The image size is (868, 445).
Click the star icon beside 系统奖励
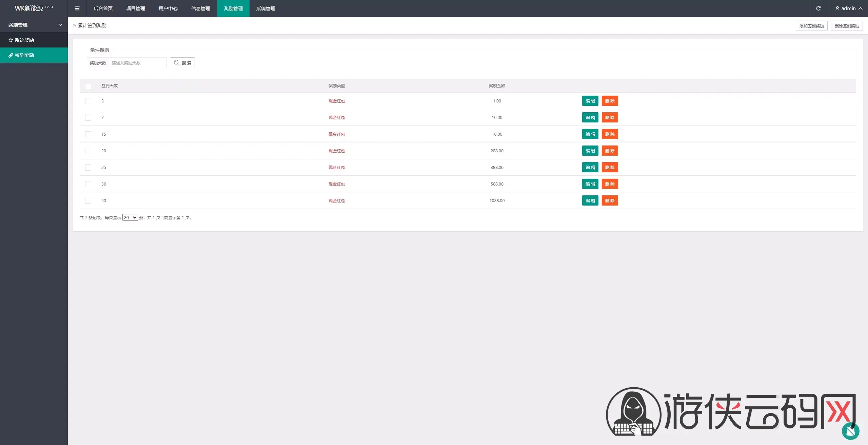tap(11, 40)
